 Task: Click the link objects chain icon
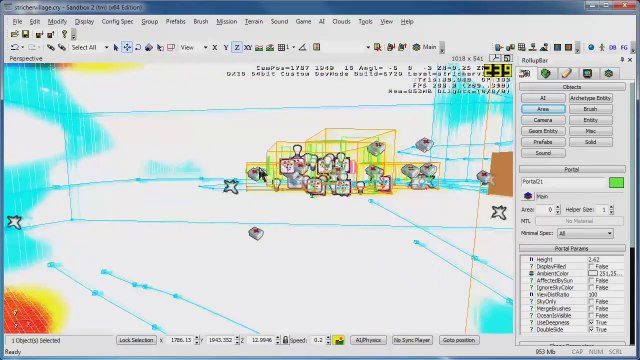tap(51, 48)
